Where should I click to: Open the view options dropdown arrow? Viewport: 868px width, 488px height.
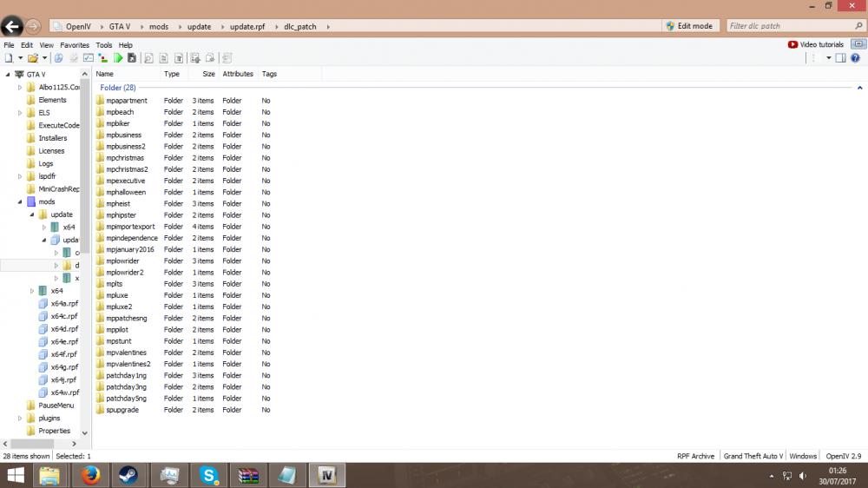829,58
